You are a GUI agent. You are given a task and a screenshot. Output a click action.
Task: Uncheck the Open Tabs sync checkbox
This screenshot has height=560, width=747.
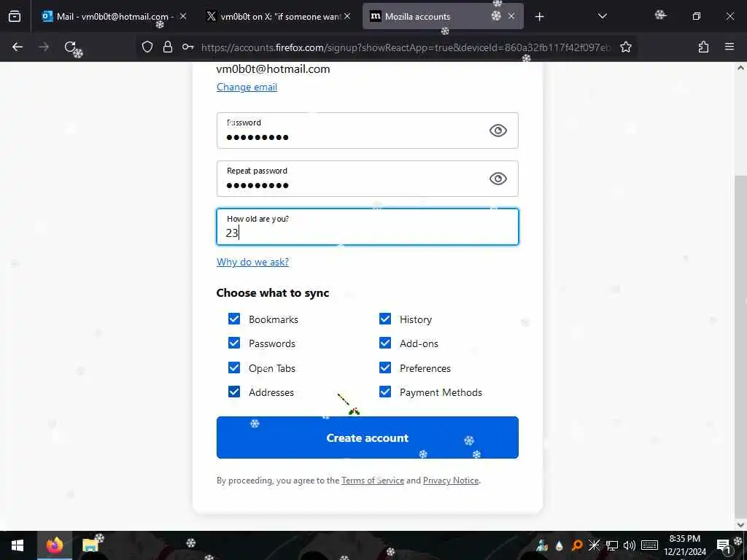pos(234,367)
